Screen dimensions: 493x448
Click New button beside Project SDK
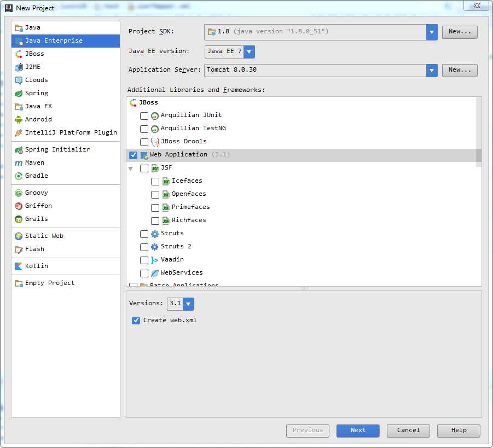click(460, 32)
